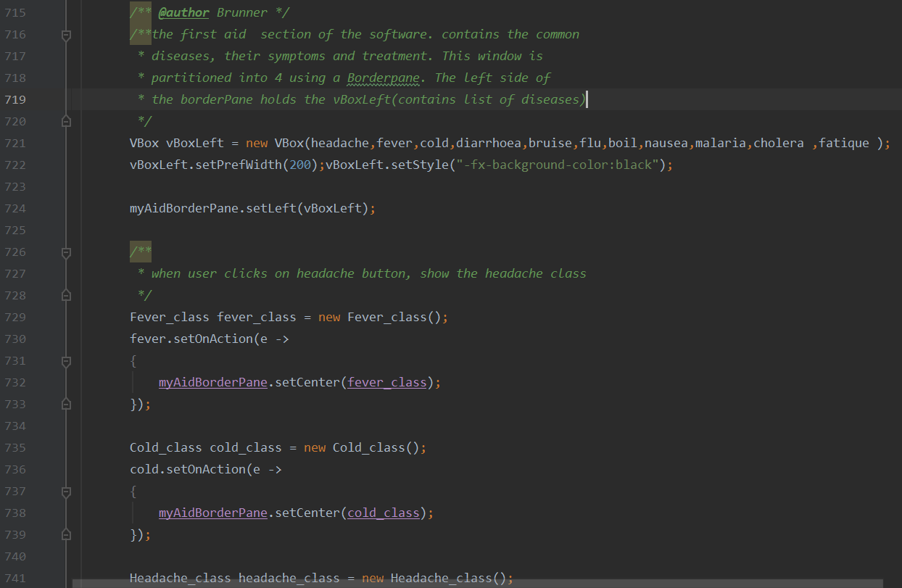This screenshot has width=902, height=588.
Task: Click myAidBorderPane on line 732
Action: [213, 382]
